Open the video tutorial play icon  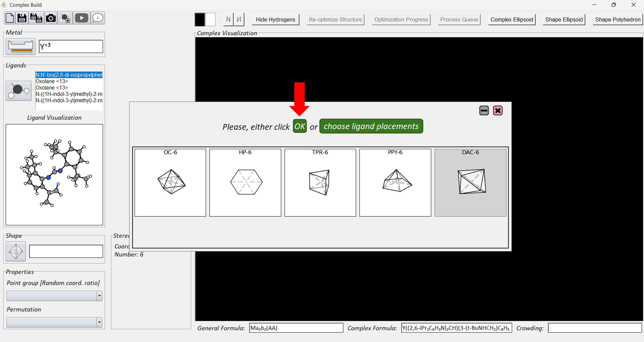(x=82, y=18)
